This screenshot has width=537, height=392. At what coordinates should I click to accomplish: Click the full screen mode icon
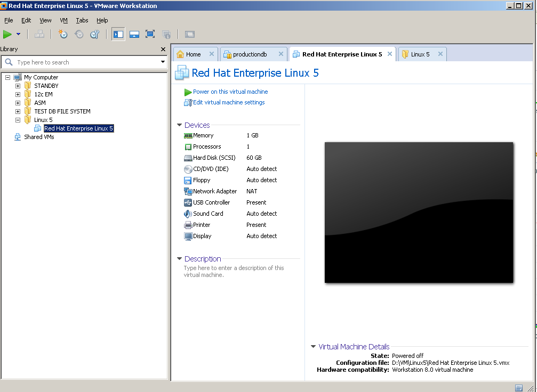(x=150, y=34)
